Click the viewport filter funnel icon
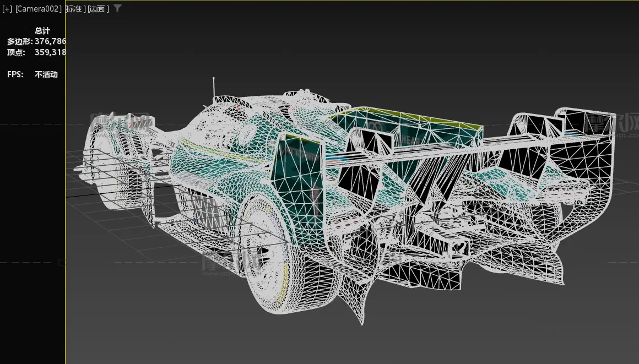 [117, 8]
